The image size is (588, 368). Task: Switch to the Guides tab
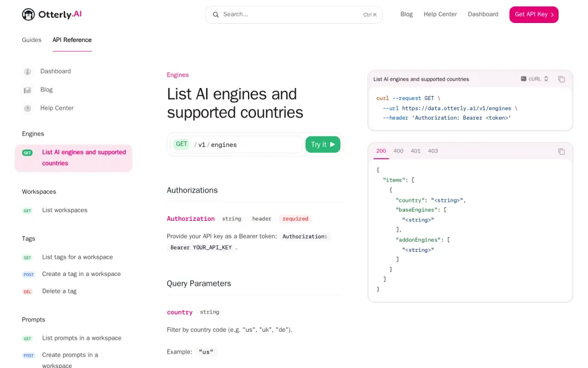click(32, 40)
